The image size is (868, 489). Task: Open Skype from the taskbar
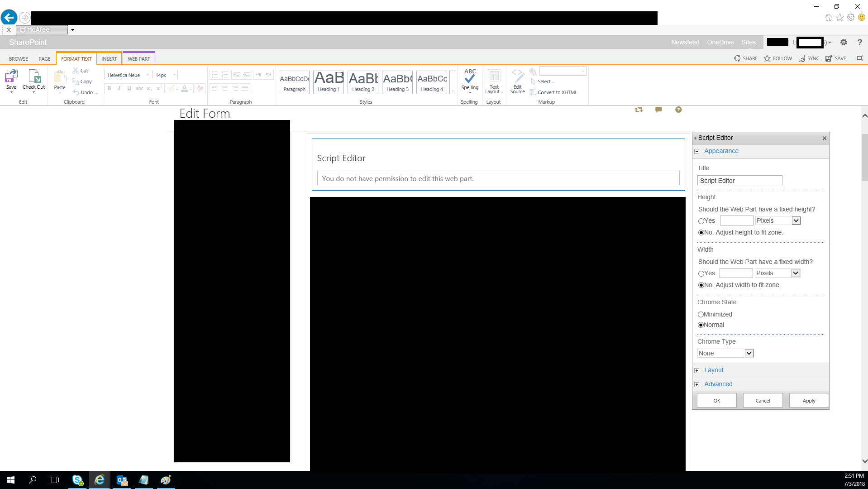point(77,480)
